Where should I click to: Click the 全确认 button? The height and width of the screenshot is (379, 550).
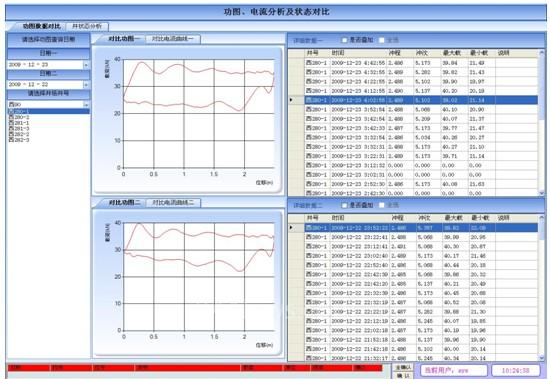click(x=403, y=367)
